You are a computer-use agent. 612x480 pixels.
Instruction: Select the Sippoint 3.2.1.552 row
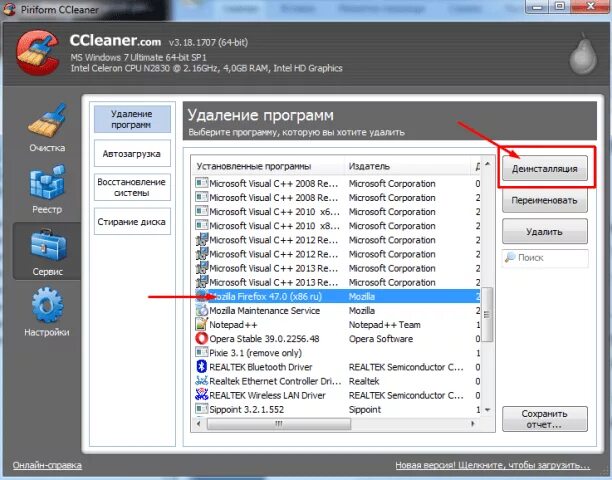(x=337, y=409)
